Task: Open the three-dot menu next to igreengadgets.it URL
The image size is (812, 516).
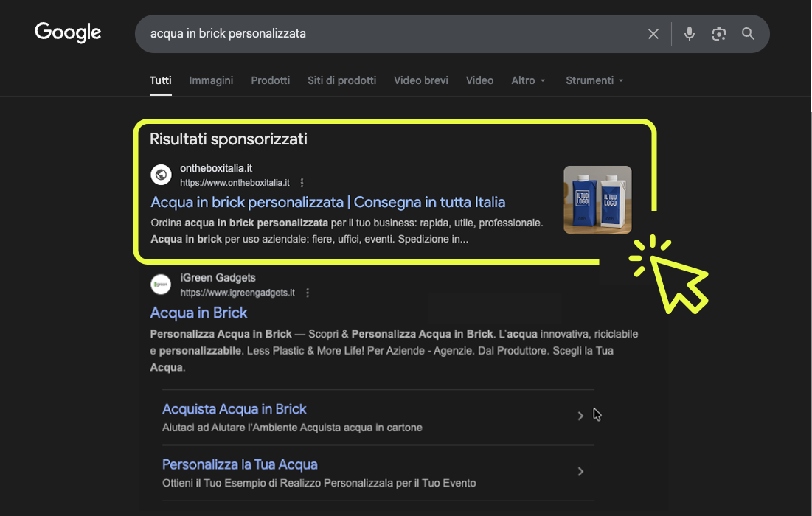Action: coord(308,293)
